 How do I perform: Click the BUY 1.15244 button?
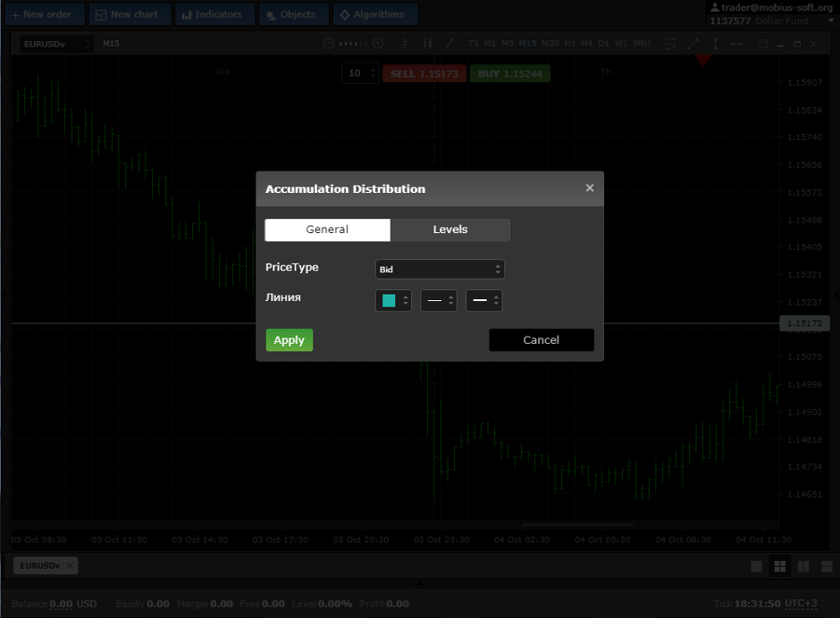pos(510,74)
